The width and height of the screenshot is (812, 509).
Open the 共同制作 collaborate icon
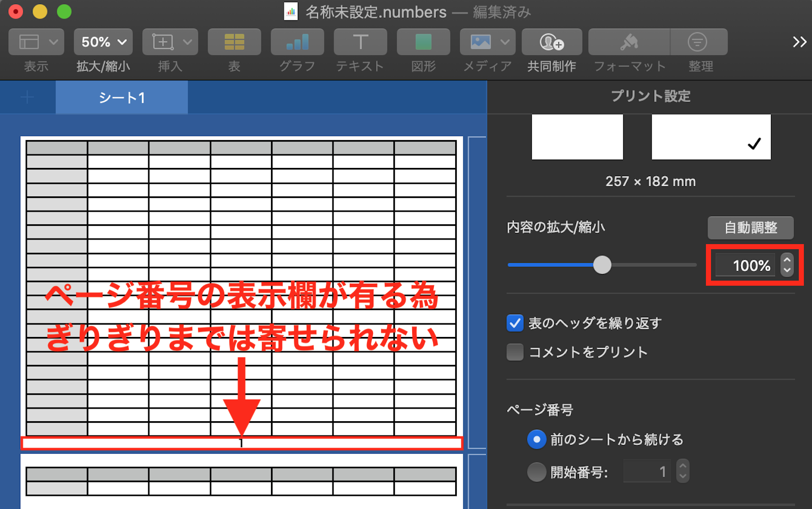point(551,42)
